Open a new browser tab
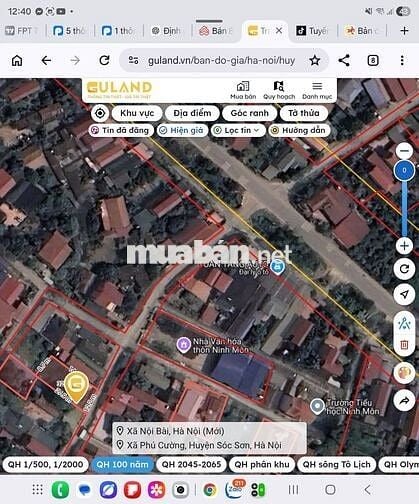Viewport: 419px width, 504px height. click(x=404, y=31)
